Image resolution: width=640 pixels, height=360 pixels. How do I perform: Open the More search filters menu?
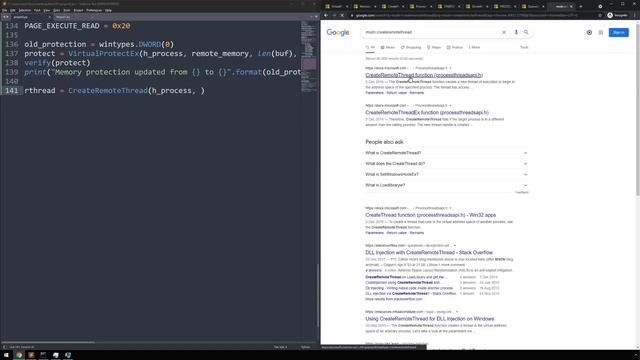coord(474,48)
